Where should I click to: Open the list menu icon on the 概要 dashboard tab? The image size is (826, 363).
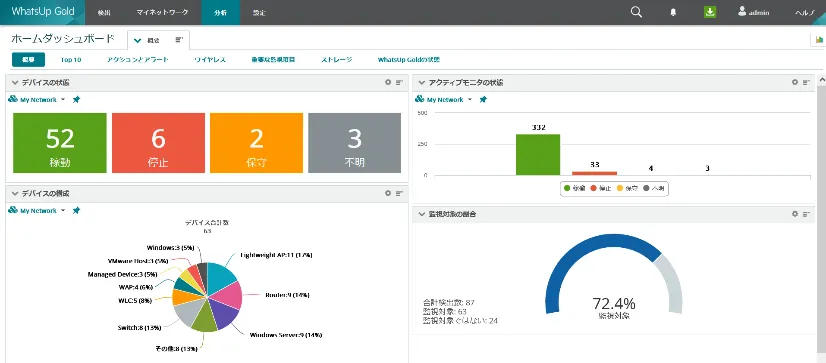(x=179, y=40)
